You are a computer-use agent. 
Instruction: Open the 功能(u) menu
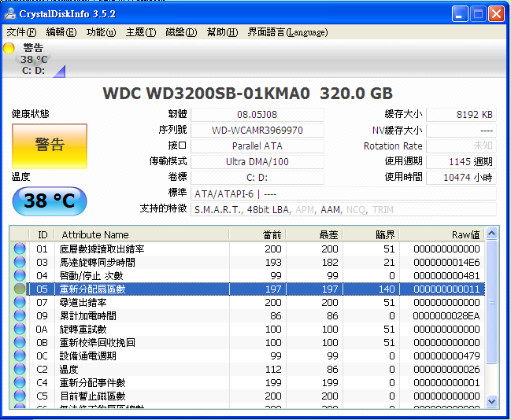[101, 32]
